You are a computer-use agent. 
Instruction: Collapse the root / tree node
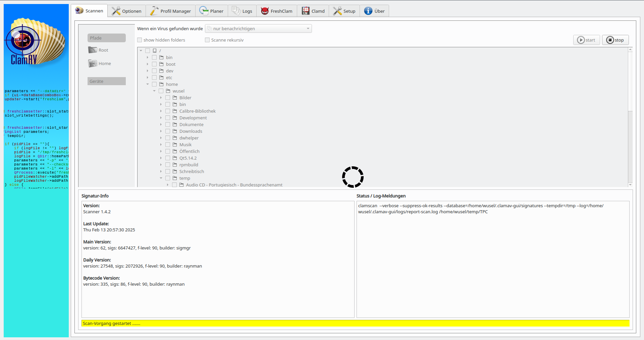[x=141, y=51]
